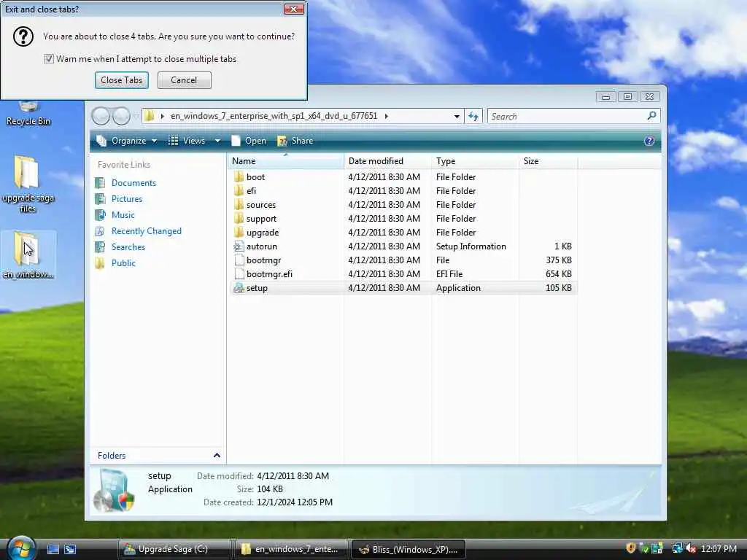Expand the Folders pane chevron

217,455
